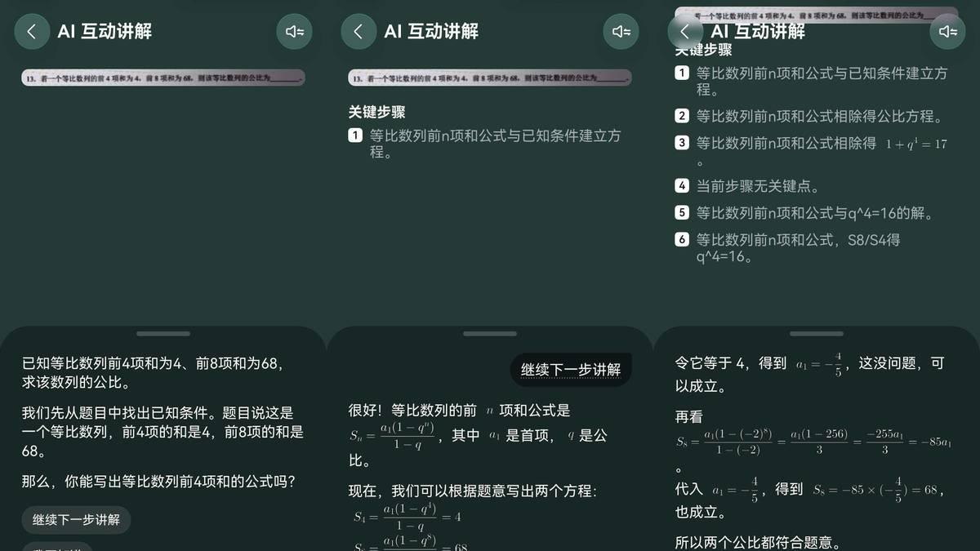The height and width of the screenshot is (551, 980).
Task: Select the step S8/S4得 q^4=16
Action: tap(798, 248)
